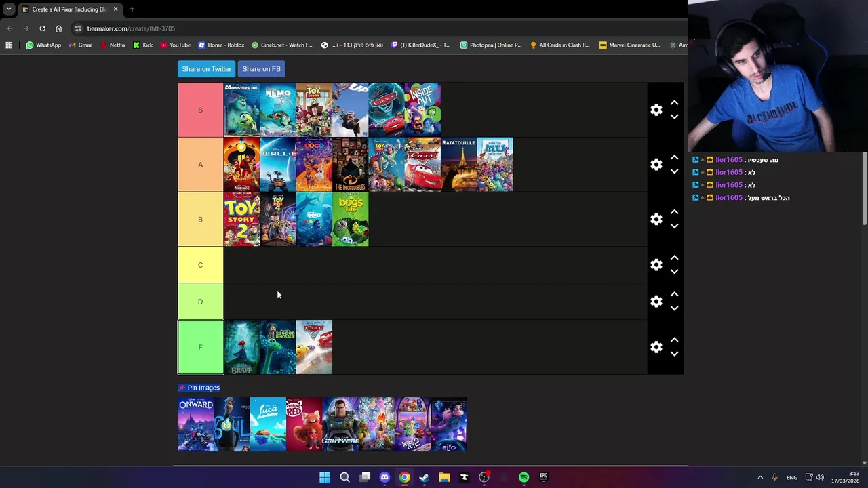Open the Chrome tab search dropdown
This screenshot has width=868, height=488.
tap(9, 9)
